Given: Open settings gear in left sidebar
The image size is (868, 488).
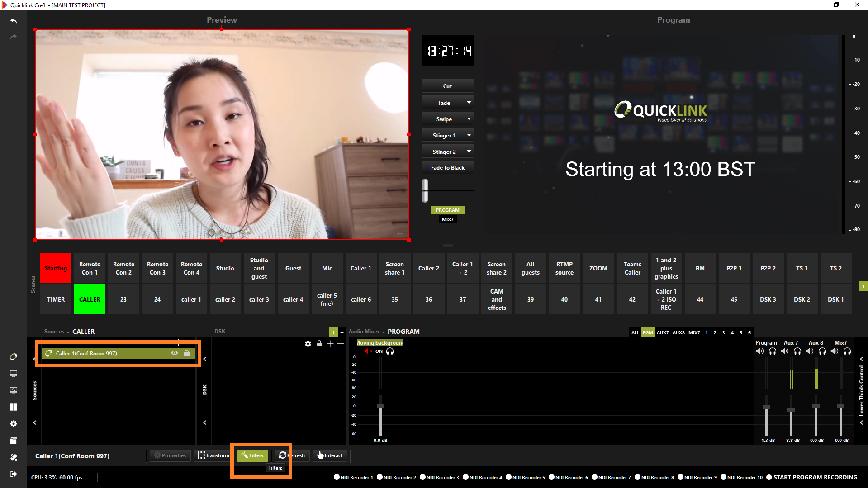Looking at the screenshot, I should point(14,424).
